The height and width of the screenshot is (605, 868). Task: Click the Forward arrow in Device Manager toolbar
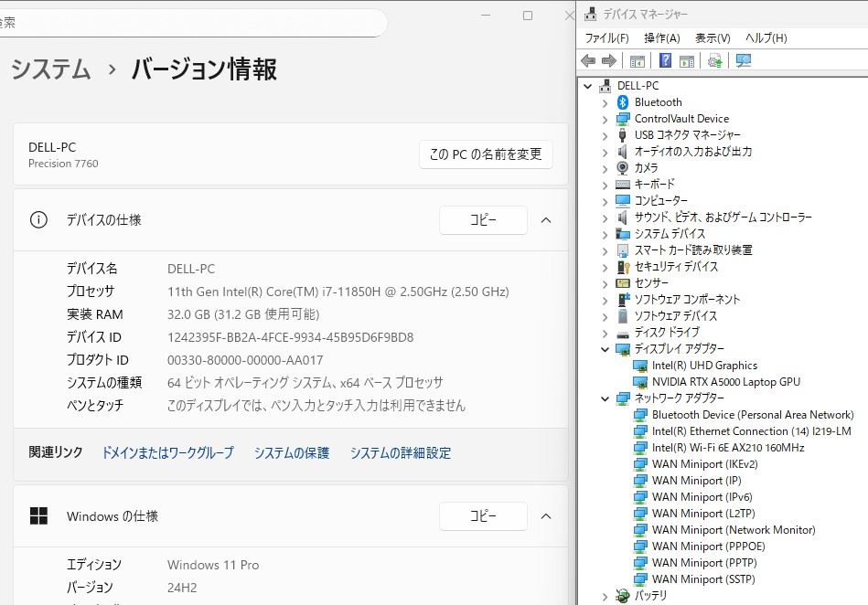609,61
